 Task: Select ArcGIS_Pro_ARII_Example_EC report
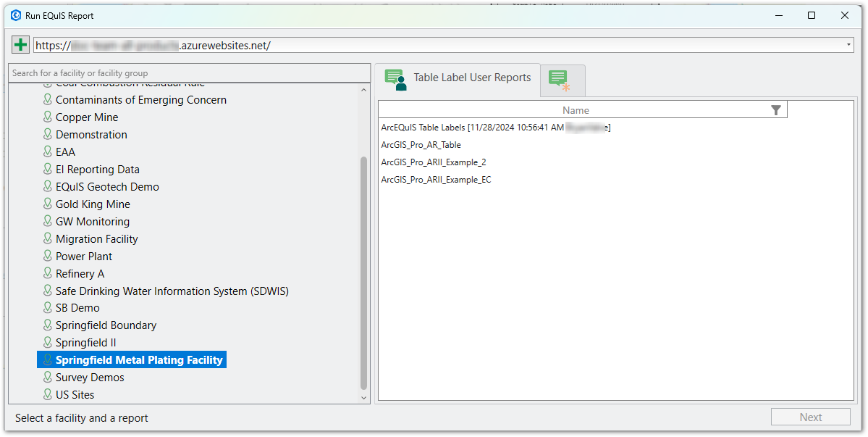coord(436,180)
